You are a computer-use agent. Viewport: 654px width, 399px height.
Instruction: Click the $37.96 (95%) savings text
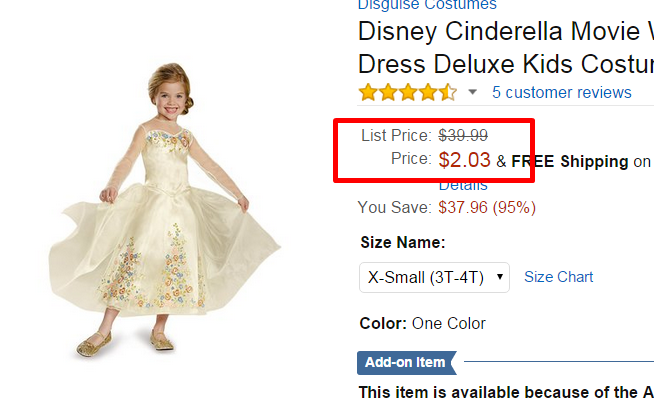[x=487, y=207]
